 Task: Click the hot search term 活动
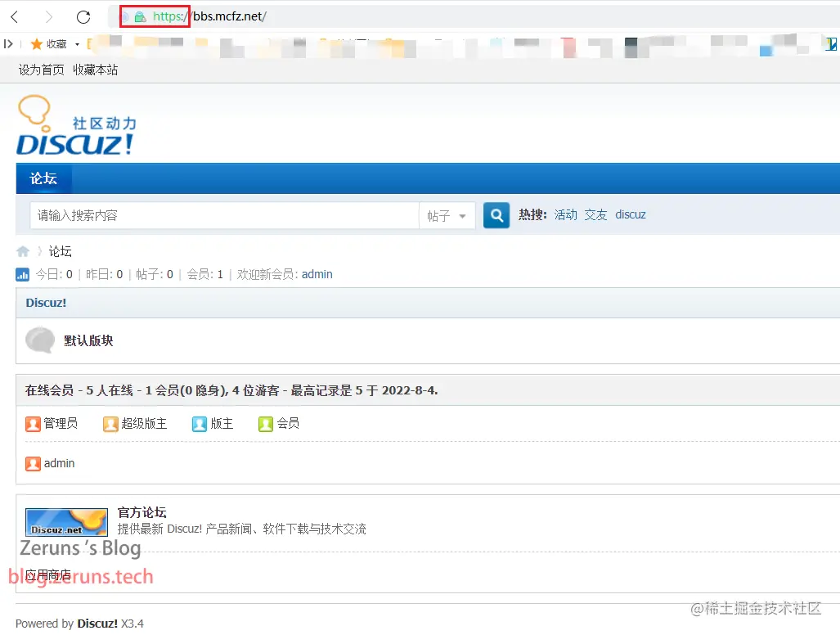(566, 215)
